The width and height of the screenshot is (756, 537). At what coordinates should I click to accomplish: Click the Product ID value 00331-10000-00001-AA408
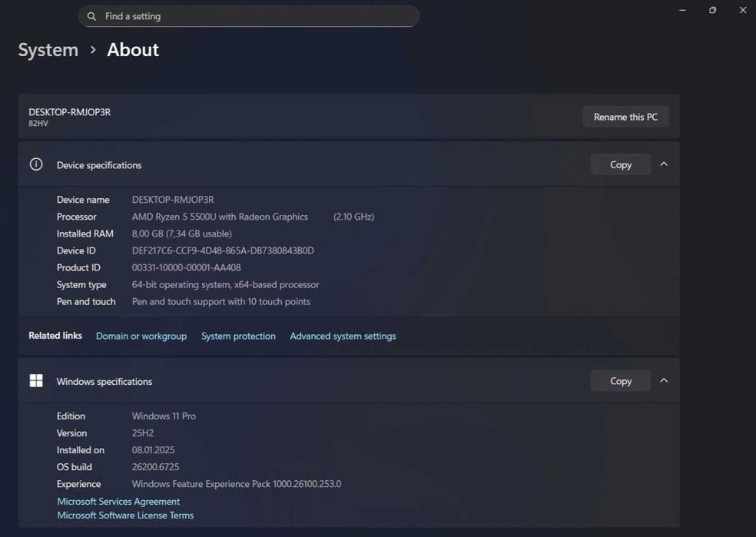[186, 267]
